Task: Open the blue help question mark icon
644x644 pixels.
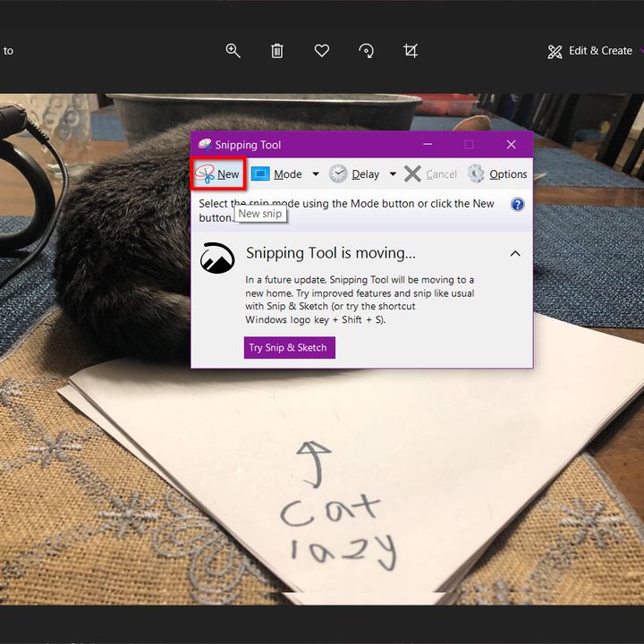Action: 518,204
